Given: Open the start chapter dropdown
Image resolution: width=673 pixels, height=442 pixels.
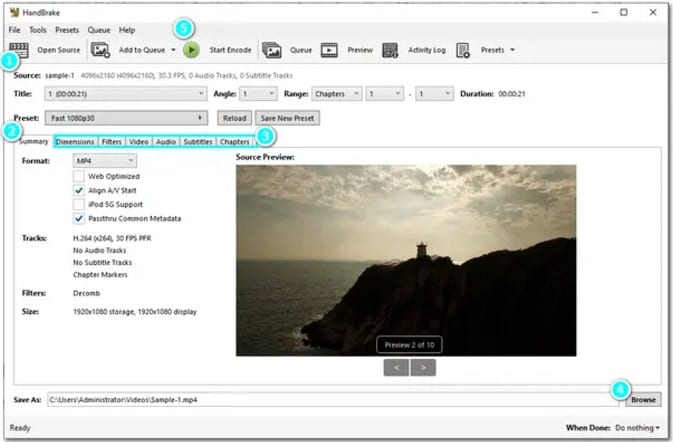Looking at the screenshot, I should click(385, 94).
